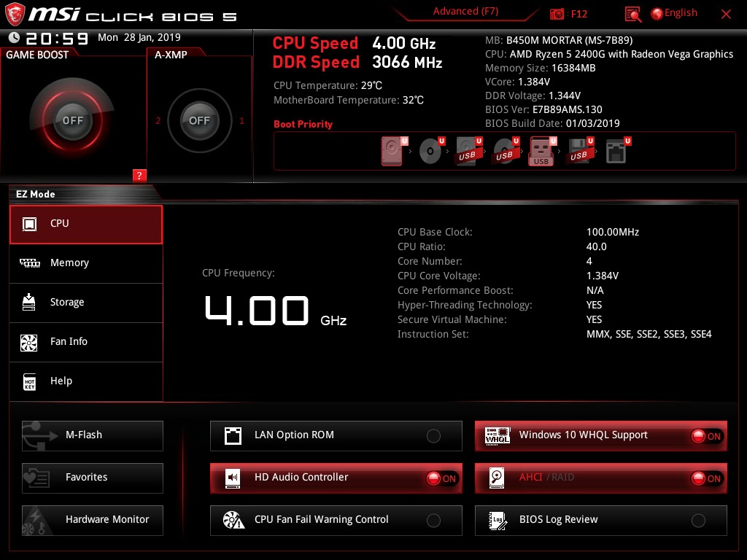The image size is (747, 560).
Task: Open the BIOS search magnifier icon
Action: 632,14
